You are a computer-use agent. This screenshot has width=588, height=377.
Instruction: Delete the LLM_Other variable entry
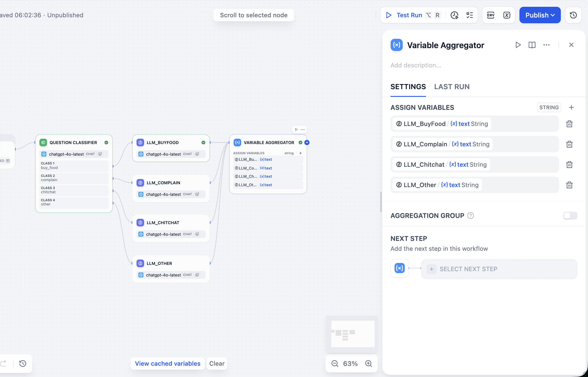tap(569, 185)
